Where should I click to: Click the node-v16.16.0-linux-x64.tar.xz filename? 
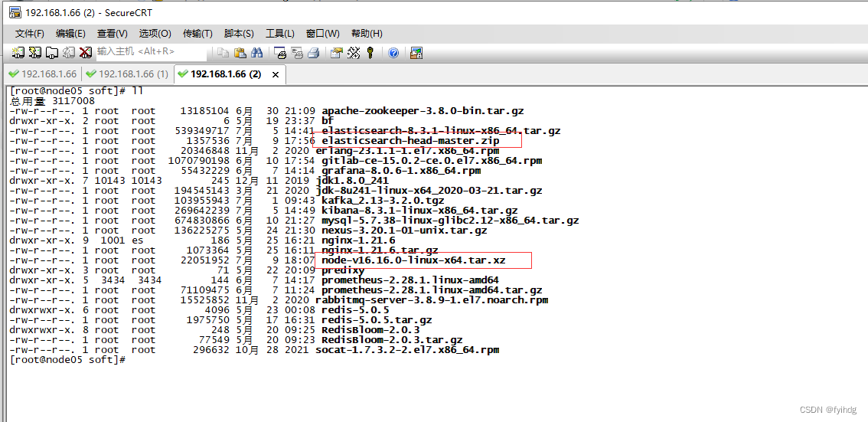[x=413, y=260]
